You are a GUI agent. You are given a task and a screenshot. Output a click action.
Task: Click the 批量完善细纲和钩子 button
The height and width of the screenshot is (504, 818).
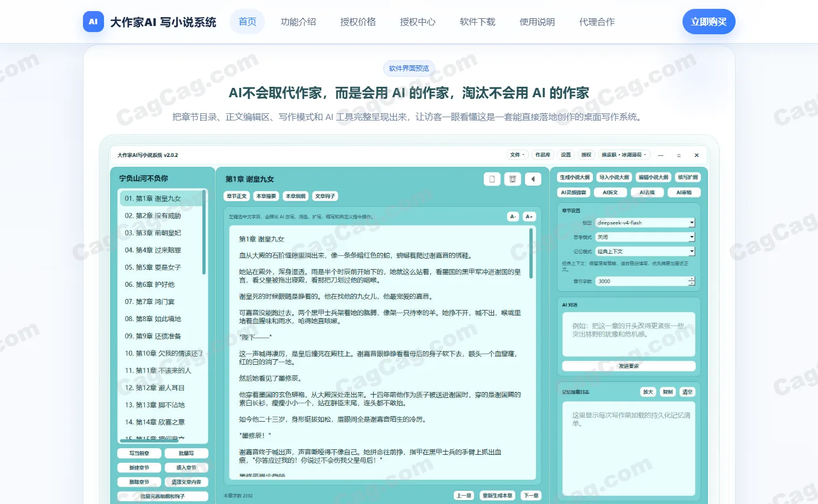coord(163,496)
